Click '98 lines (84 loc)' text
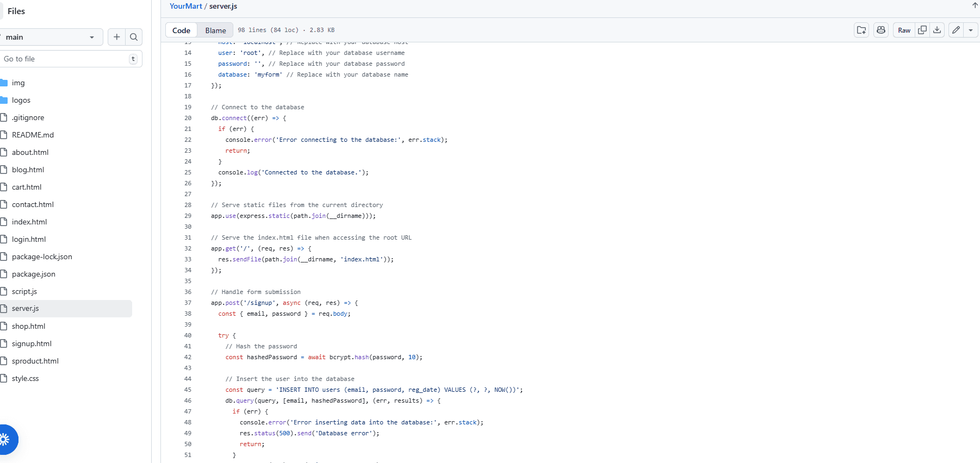This screenshot has width=980, height=463. coord(268,30)
